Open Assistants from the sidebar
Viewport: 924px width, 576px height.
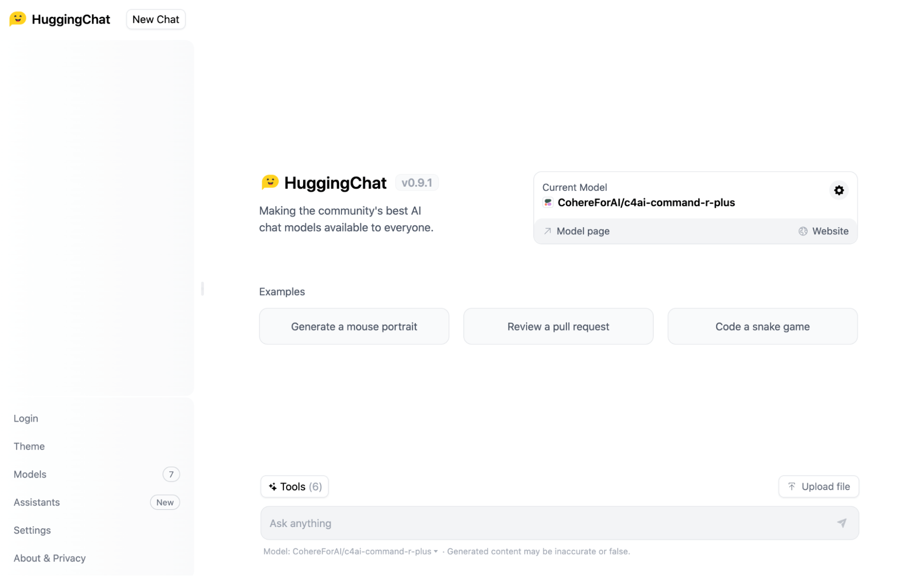pyautogui.click(x=37, y=502)
